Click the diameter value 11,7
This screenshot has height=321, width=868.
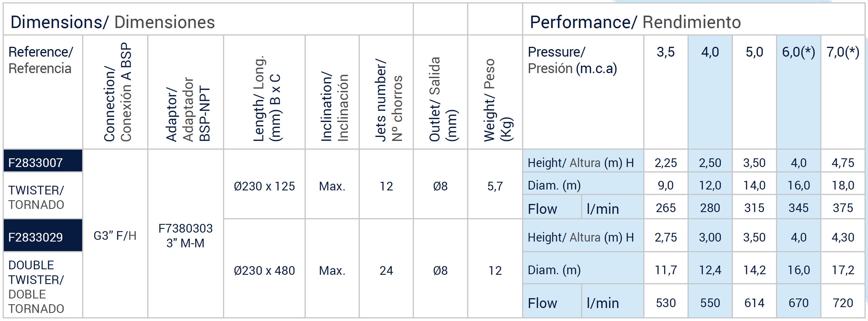[666, 270]
